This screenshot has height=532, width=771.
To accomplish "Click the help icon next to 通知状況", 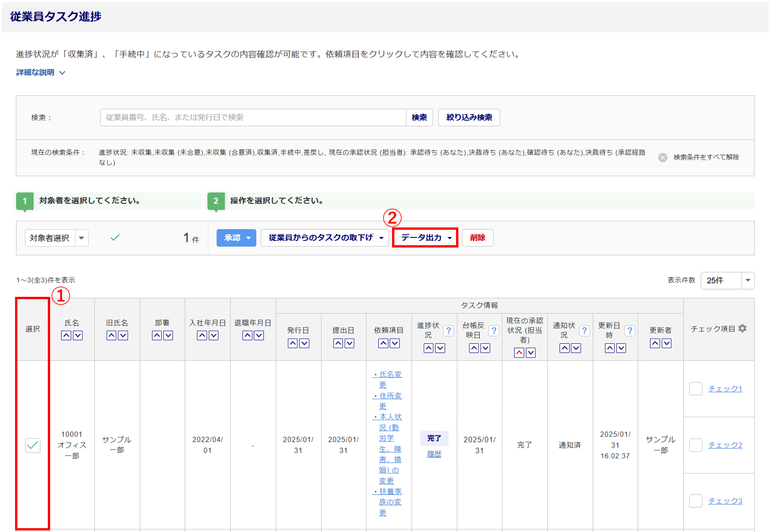I will click(584, 331).
